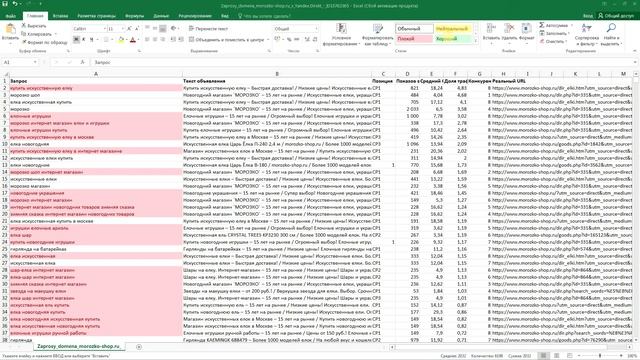Click the Save icon in quick access toolbar
This screenshot has width=640, height=360.
tap(5, 4)
